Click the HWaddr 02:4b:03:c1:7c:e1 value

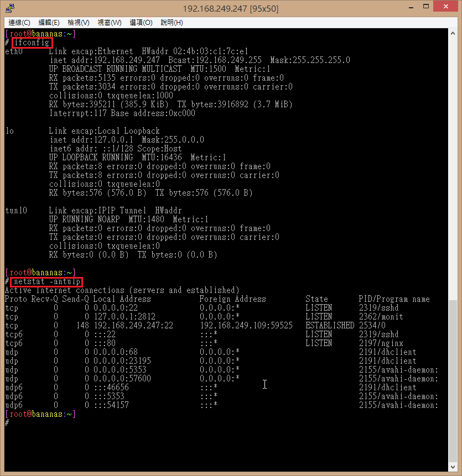coord(195,51)
